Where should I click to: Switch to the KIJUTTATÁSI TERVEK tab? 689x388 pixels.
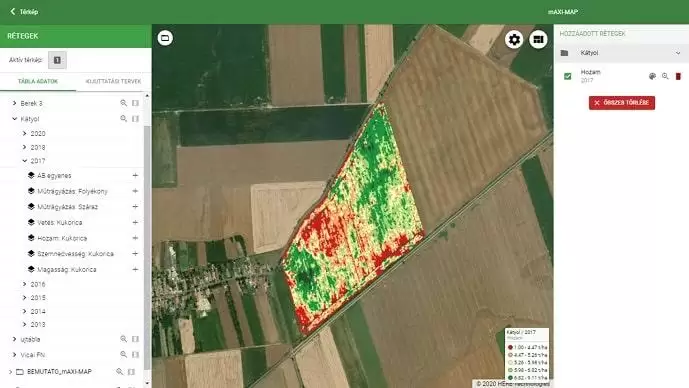[x=113, y=81]
